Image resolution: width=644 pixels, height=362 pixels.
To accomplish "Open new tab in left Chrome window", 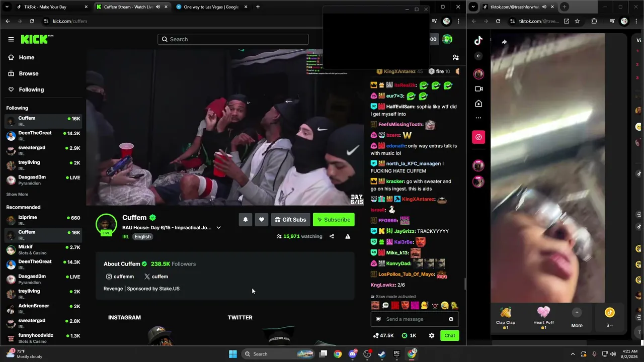I will tap(258, 7).
